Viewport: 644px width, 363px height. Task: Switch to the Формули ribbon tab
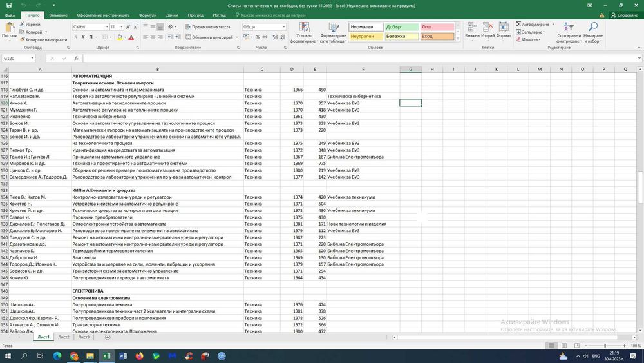point(147,15)
